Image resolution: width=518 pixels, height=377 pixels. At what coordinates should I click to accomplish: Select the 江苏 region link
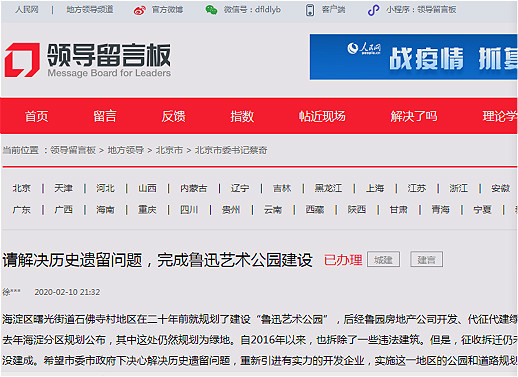coord(417,188)
